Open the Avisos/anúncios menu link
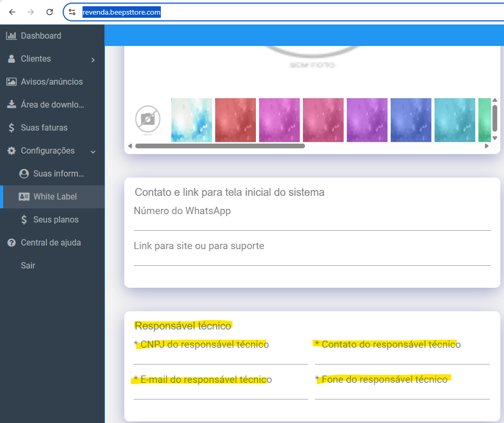This screenshot has width=504, height=423. pyautogui.click(x=52, y=81)
